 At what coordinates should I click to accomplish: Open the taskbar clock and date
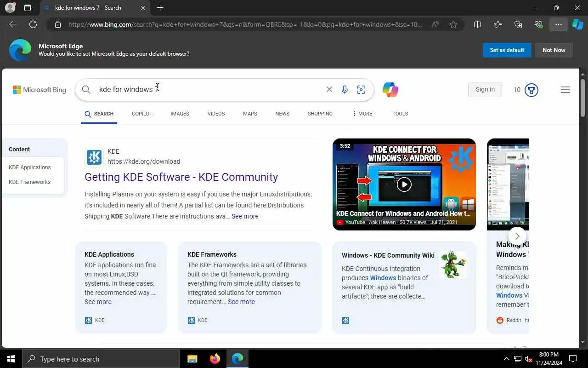coord(548,359)
